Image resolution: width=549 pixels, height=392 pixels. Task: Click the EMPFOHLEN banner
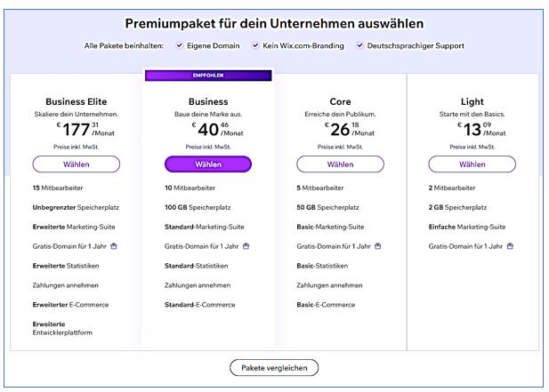(208, 76)
